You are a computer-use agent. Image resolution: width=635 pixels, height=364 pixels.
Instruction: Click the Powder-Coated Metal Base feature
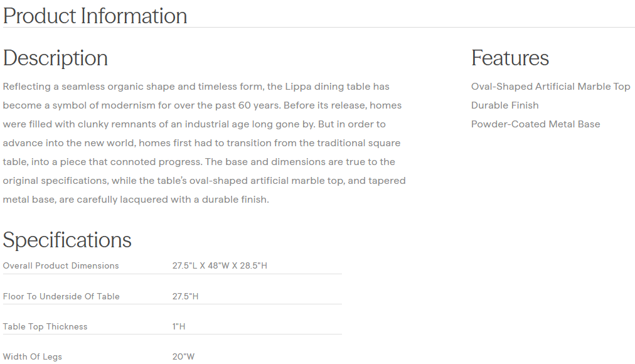point(535,124)
